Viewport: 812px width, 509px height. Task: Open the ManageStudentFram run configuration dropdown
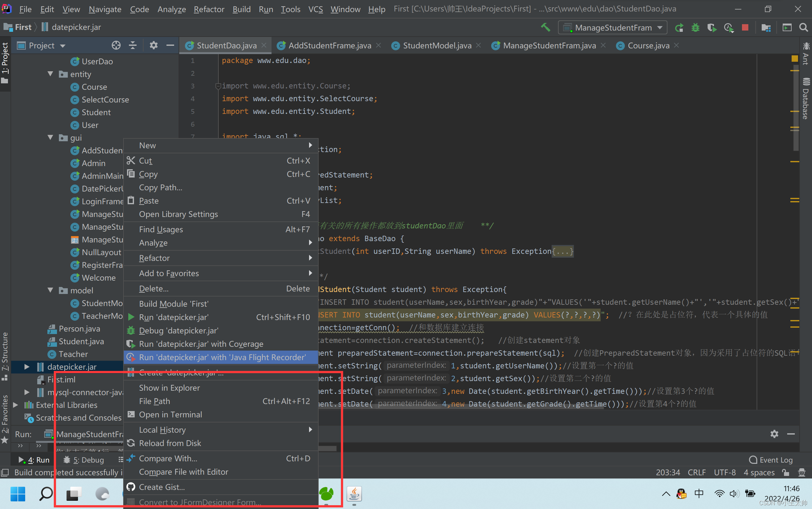tap(613, 28)
